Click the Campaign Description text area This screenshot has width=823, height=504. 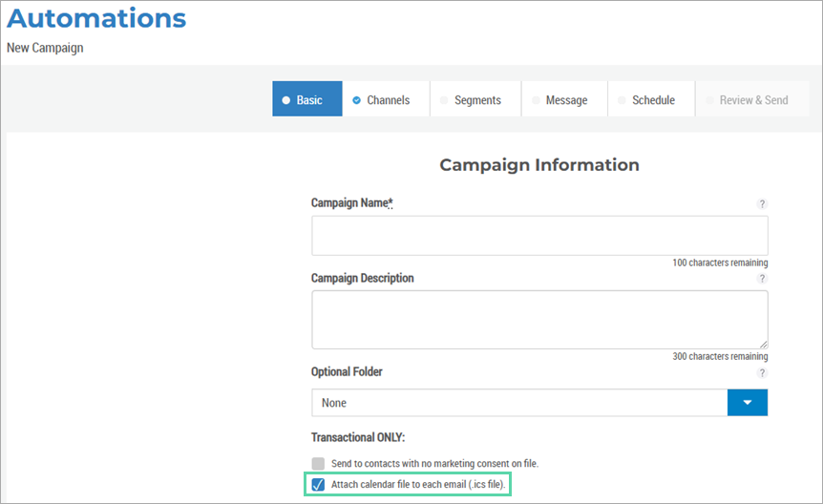539,320
